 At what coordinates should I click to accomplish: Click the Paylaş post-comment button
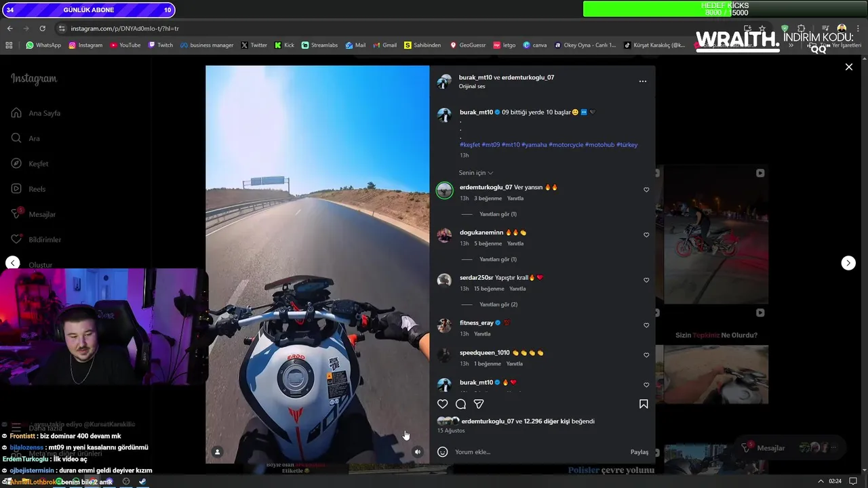[x=639, y=452]
